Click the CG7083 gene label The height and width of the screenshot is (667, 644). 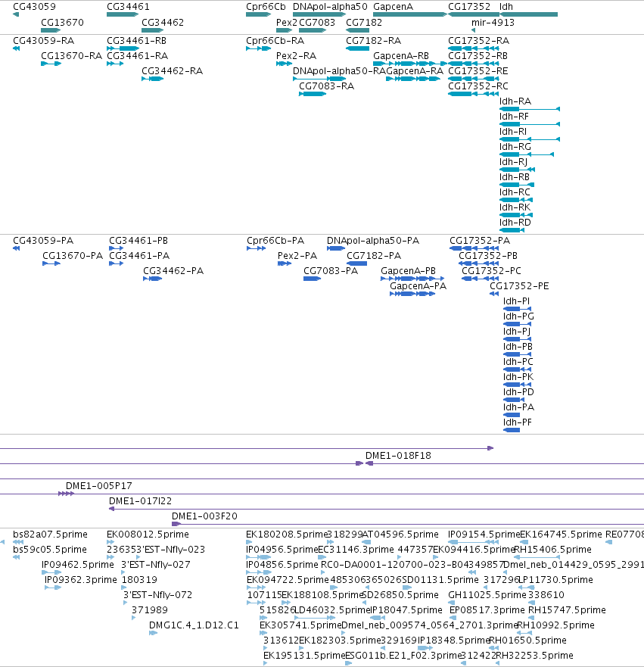click(317, 23)
